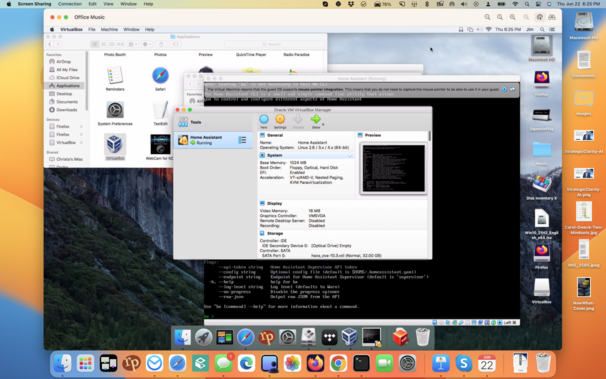The height and width of the screenshot is (379, 606).
Task: Open the remote Help menu
Action: pos(150,29)
